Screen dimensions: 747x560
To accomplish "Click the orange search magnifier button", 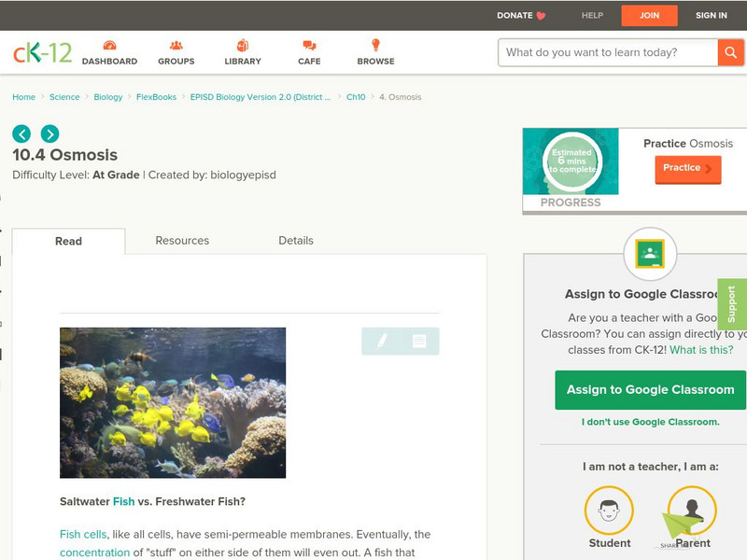I will tap(730, 52).
